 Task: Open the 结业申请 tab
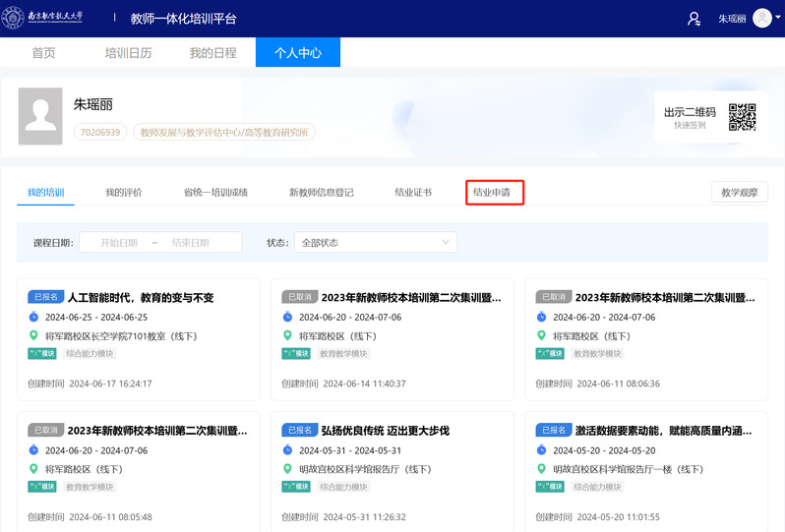point(494,192)
